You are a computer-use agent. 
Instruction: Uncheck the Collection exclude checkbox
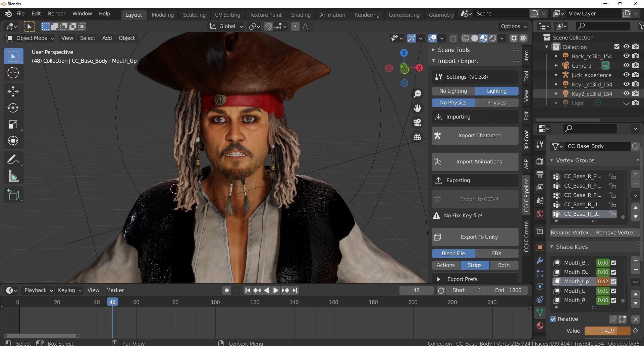point(617,47)
